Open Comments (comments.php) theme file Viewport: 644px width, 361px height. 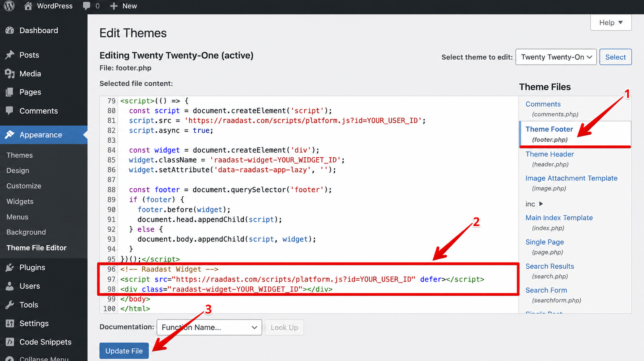pos(543,104)
